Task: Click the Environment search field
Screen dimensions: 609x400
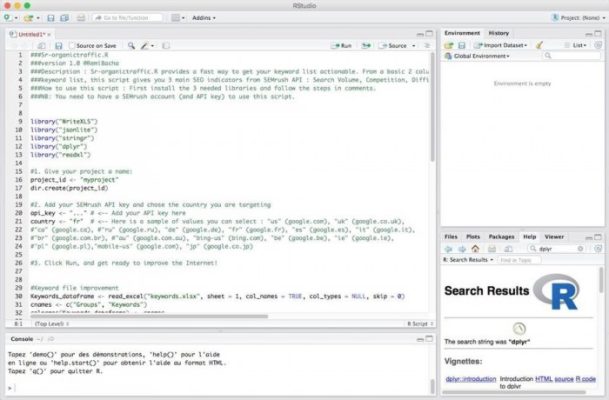Action: pyautogui.click(x=572, y=56)
